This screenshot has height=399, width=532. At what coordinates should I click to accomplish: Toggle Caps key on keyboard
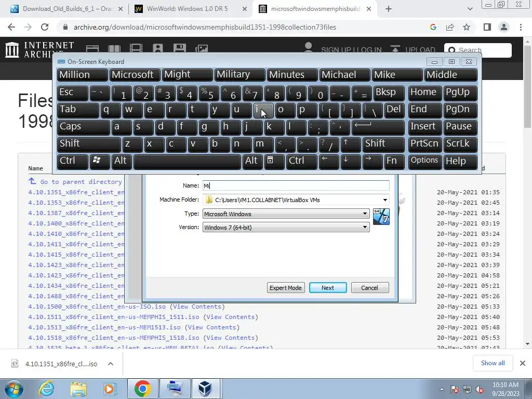coord(83,127)
